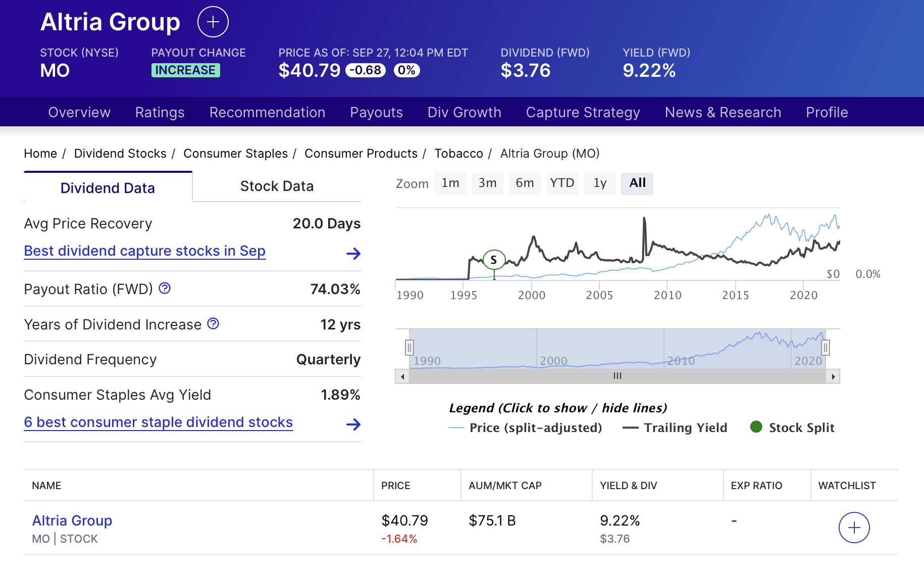
Task: Open the Profile nav item
Action: pyautogui.click(x=827, y=112)
